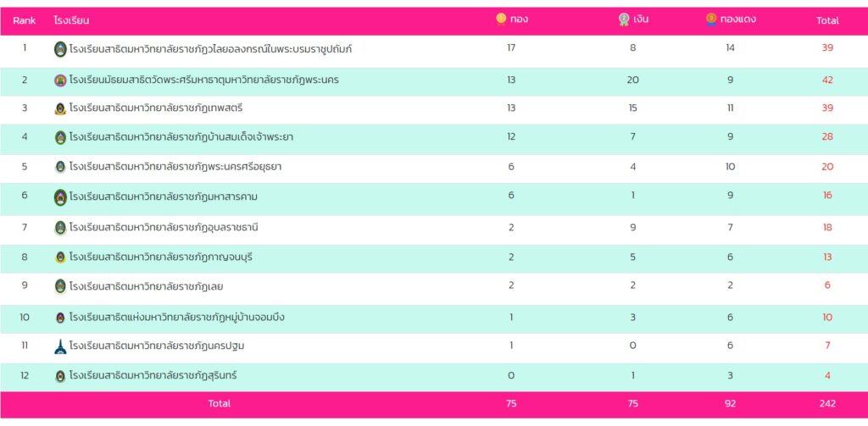Select school name ending ราชภัฏเลย
Viewport: 868px width, 426px height.
click(146, 286)
